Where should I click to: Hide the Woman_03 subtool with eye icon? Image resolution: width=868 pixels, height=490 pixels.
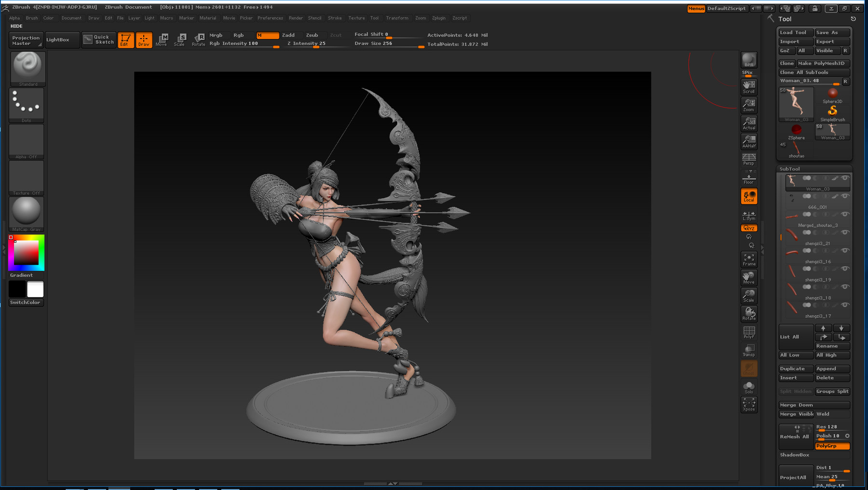[845, 178]
